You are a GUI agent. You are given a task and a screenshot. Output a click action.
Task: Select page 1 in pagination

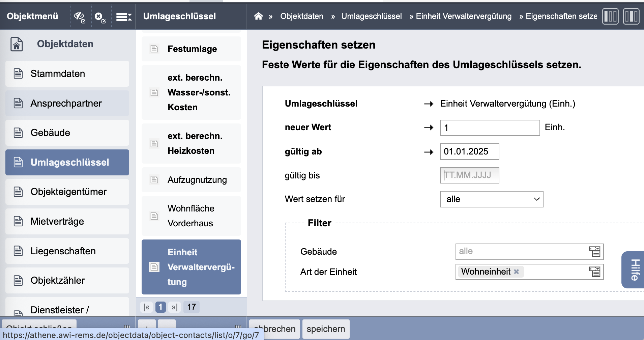(160, 307)
